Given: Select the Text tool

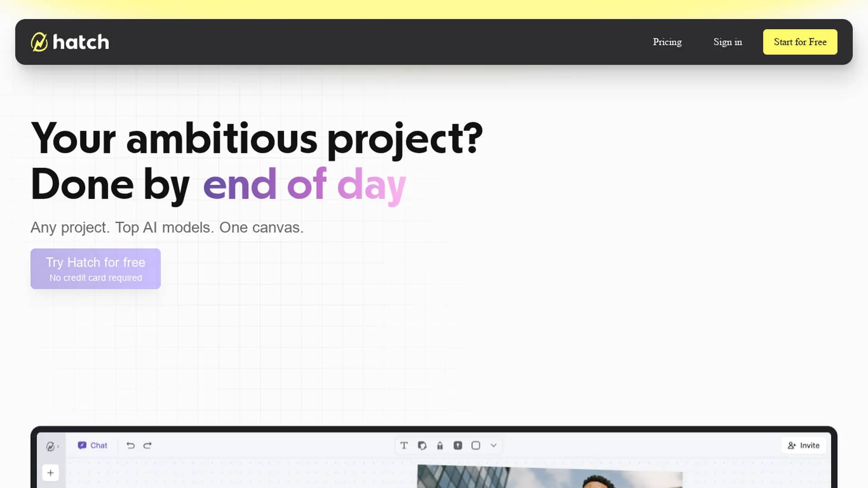Looking at the screenshot, I should [404, 446].
